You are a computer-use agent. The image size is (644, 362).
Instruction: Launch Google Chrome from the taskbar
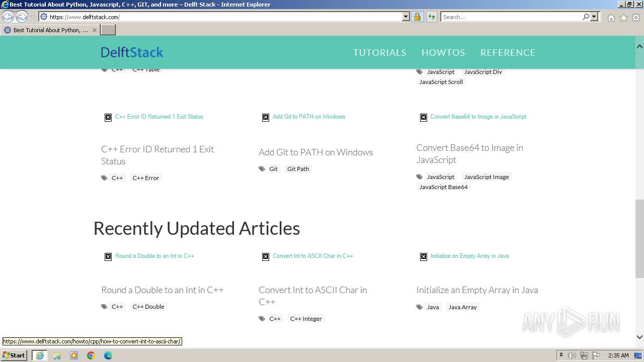[91, 355]
